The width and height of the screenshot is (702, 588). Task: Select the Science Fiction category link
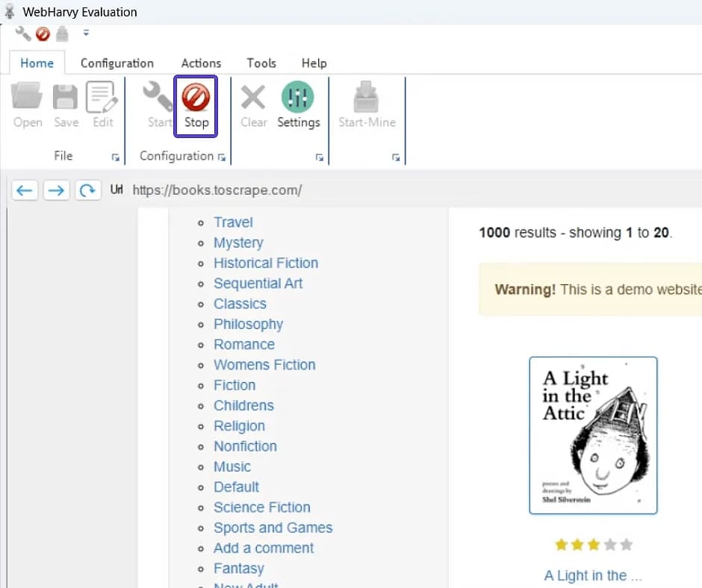pyautogui.click(x=262, y=507)
